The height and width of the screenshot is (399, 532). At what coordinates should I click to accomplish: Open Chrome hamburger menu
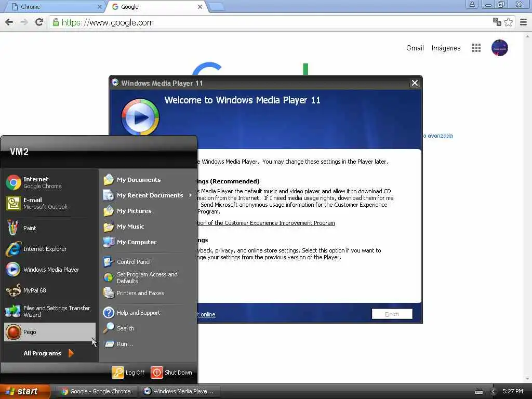click(x=524, y=22)
